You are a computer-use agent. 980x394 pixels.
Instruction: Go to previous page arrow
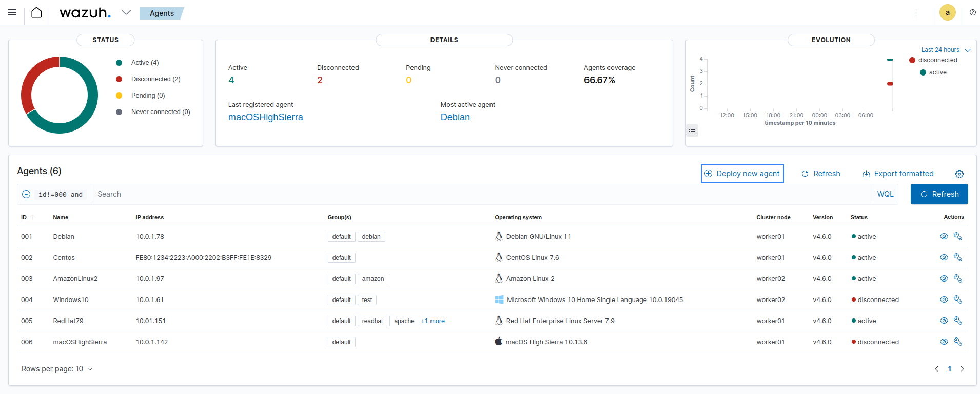937,369
